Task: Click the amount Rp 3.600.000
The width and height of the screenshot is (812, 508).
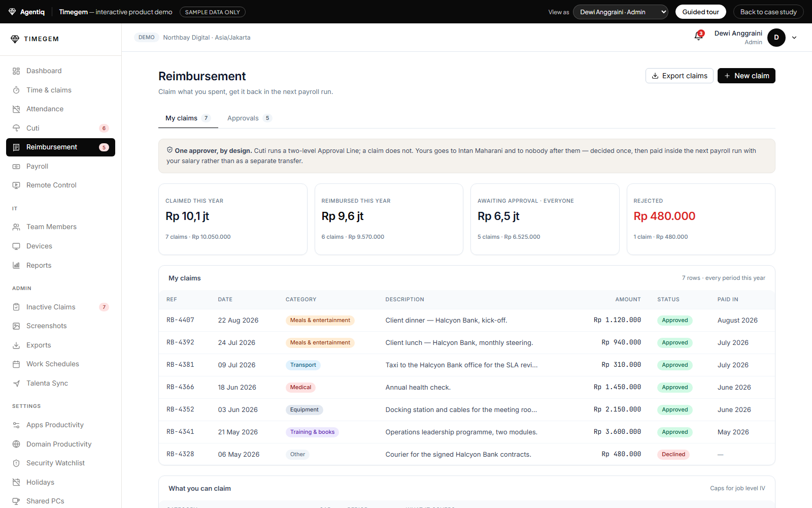Action: point(617,432)
